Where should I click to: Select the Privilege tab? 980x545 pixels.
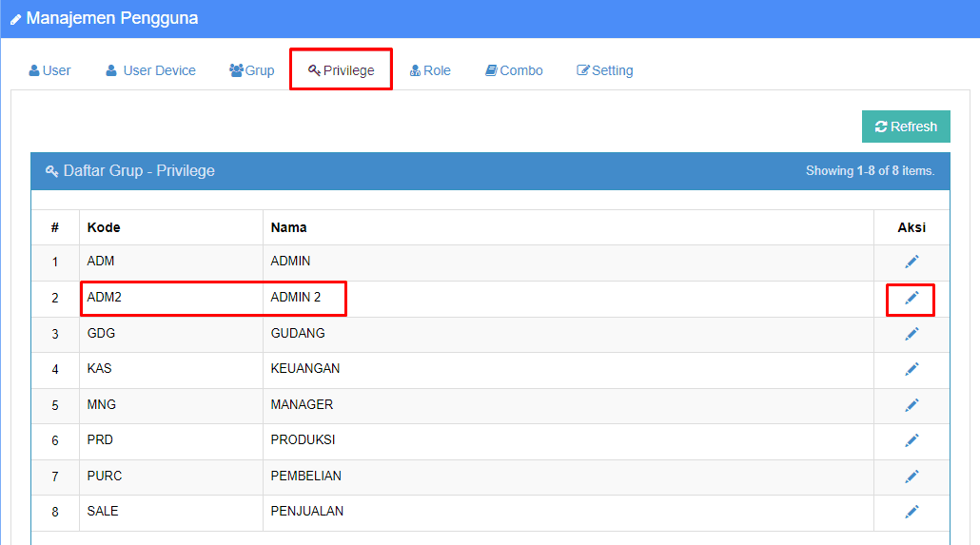(342, 70)
